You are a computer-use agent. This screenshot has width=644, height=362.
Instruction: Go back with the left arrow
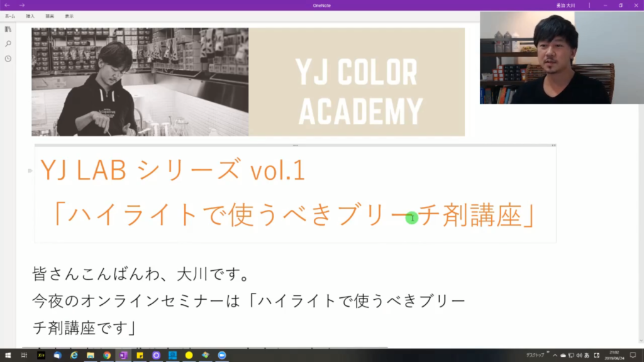[x=7, y=5]
